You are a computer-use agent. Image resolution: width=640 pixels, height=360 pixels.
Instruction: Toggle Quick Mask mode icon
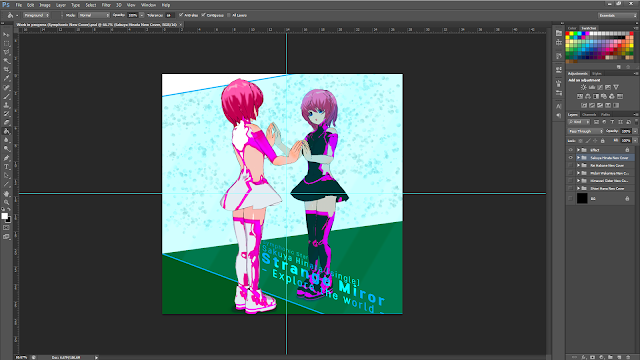6,227
